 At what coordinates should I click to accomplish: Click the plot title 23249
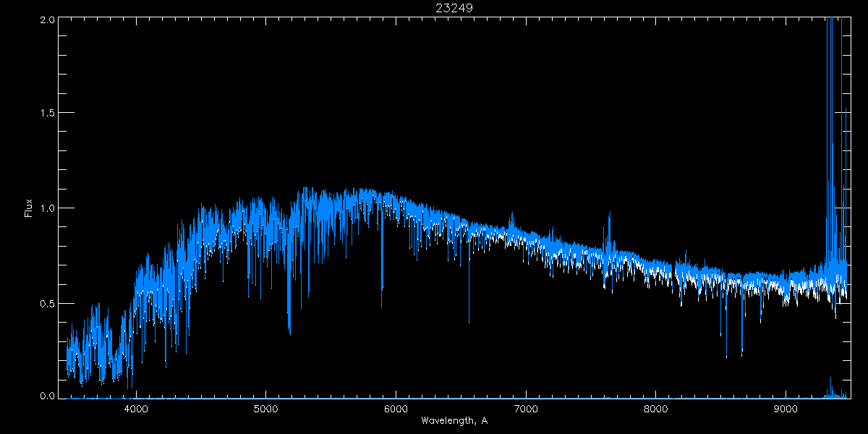click(454, 8)
